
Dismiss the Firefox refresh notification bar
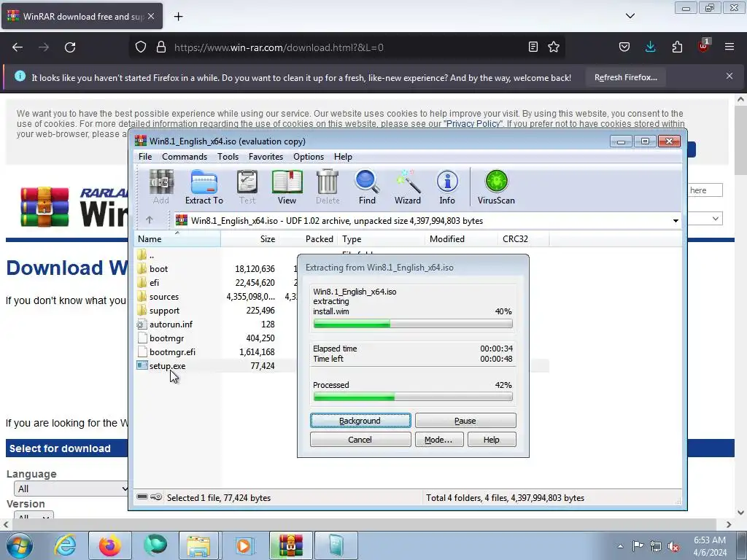(729, 76)
